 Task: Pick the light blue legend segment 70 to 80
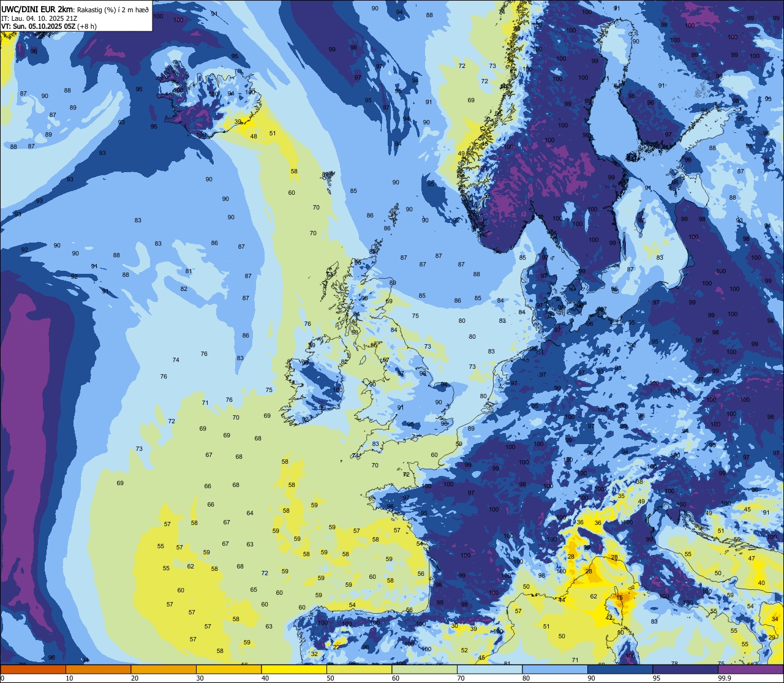(489, 669)
